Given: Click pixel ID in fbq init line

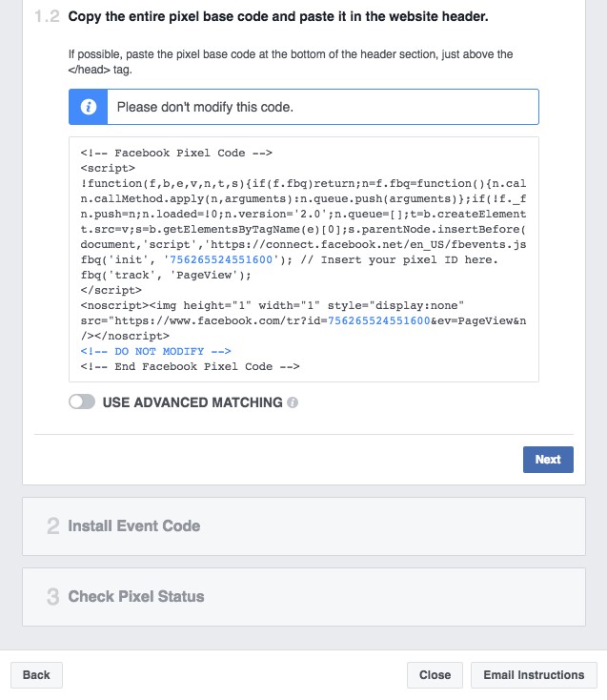Looking at the screenshot, I should coord(221,259).
